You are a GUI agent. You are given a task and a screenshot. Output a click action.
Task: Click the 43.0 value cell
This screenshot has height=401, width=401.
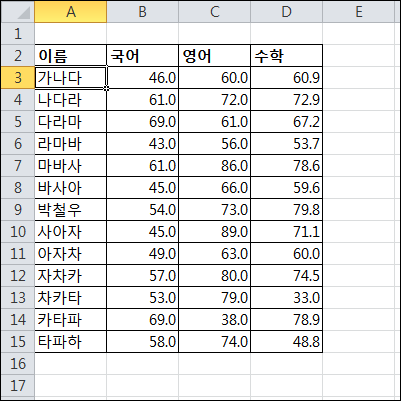(x=143, y=144)
